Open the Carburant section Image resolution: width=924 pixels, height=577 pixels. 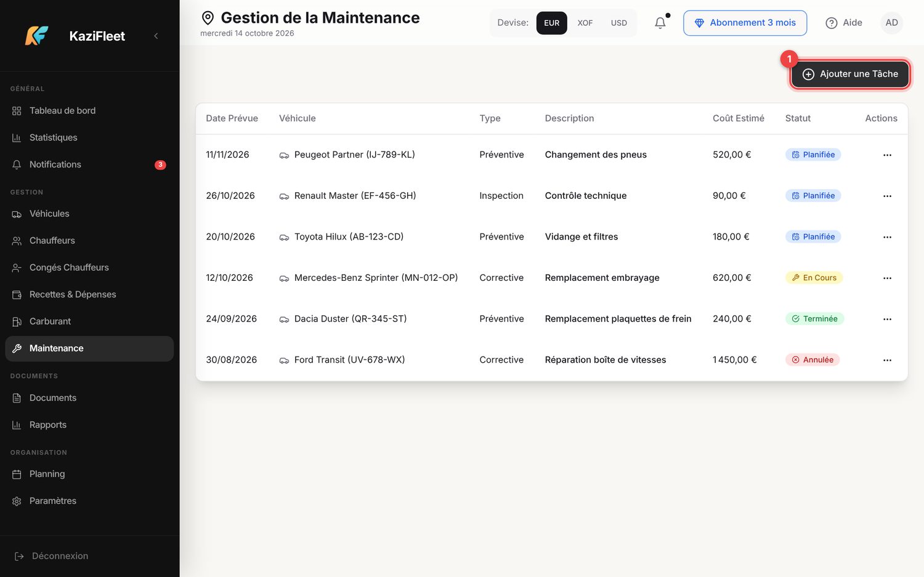89,321
